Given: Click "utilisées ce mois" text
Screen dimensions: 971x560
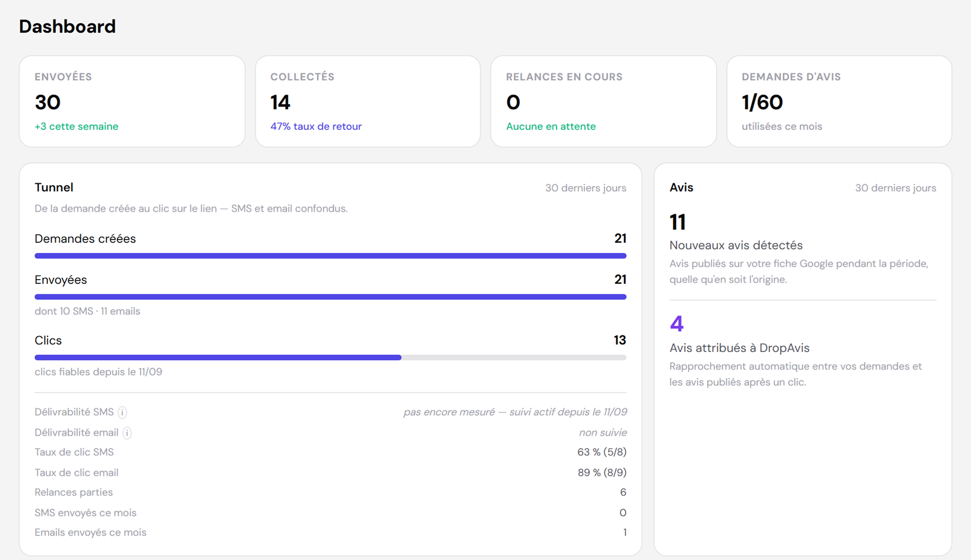Looking at the screenshot, I should click(782, 127).
